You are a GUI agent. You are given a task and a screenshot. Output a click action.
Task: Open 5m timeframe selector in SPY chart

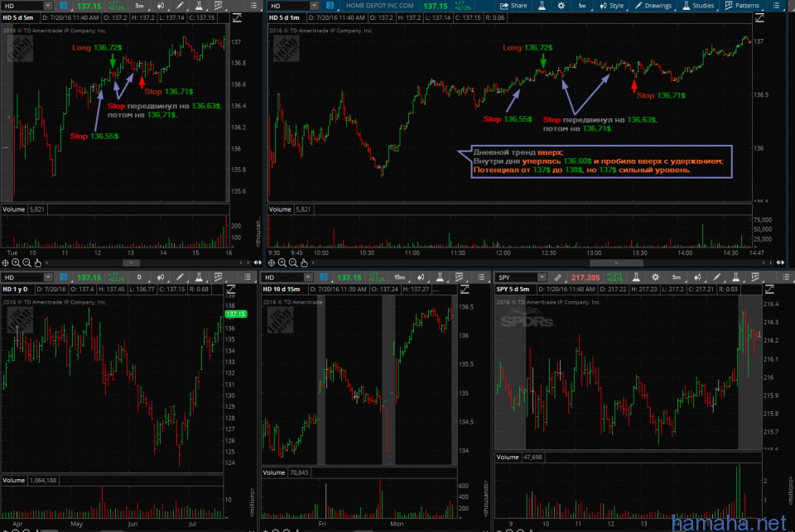tap(677, 278)
